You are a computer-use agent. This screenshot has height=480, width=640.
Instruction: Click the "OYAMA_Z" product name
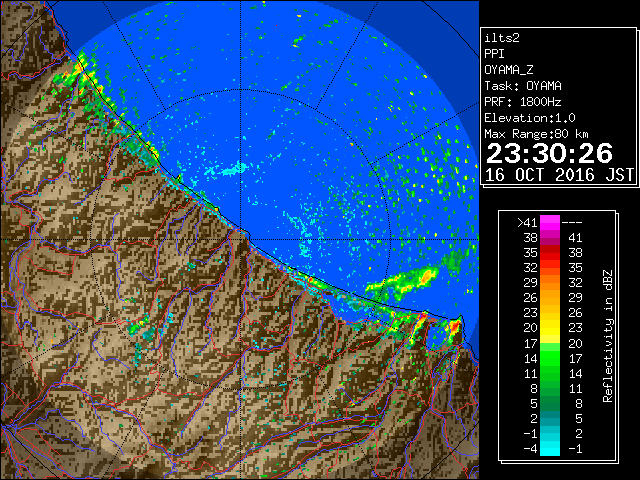click(509, 70)
